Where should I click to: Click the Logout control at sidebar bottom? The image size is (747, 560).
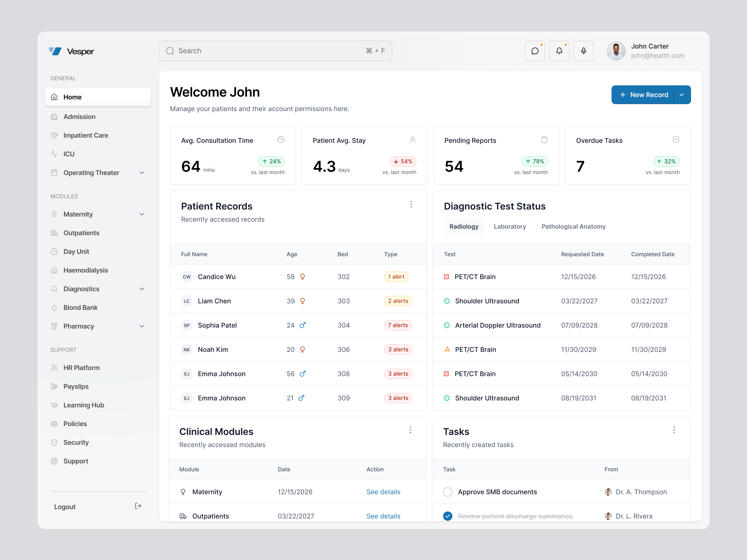point(64,506)
